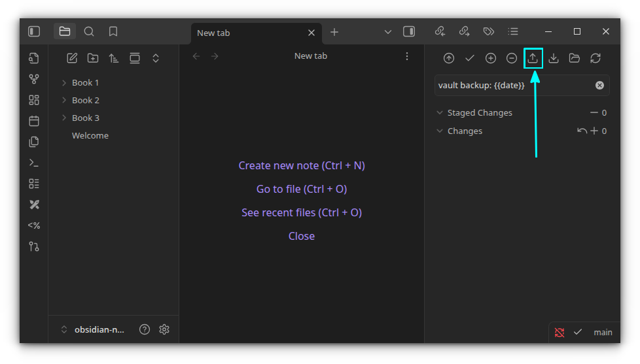This screenshot has width=640, height=364.
Task: Switch to the bookmarks tab
Action: (113, 31)
